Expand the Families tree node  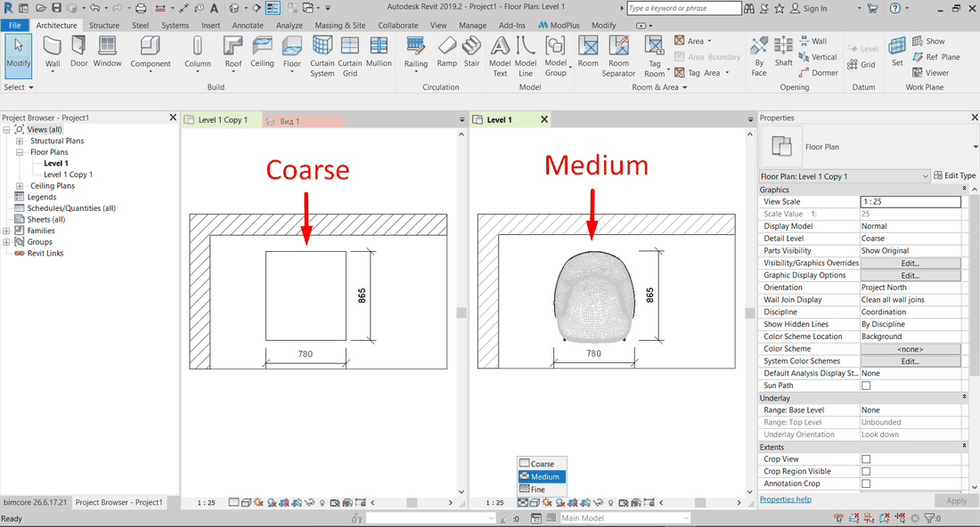pyautogui.click(x=7, y=231)
